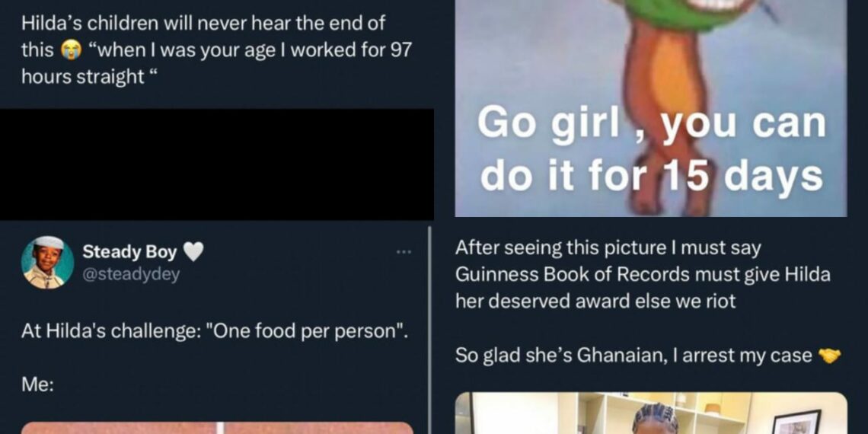This screenshot has width=868, height=434.
Task: Click the white heart beside Steady Boy
Action: 193,252
